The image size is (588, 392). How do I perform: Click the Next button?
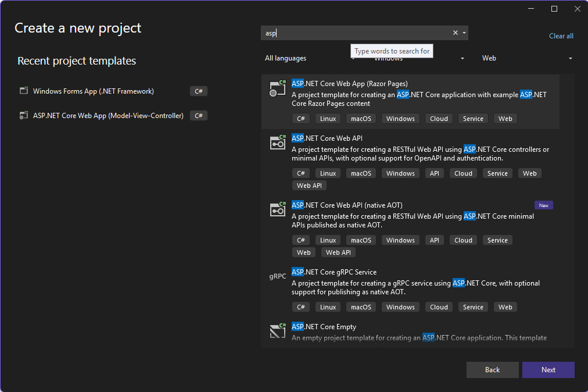click(548, 370)
